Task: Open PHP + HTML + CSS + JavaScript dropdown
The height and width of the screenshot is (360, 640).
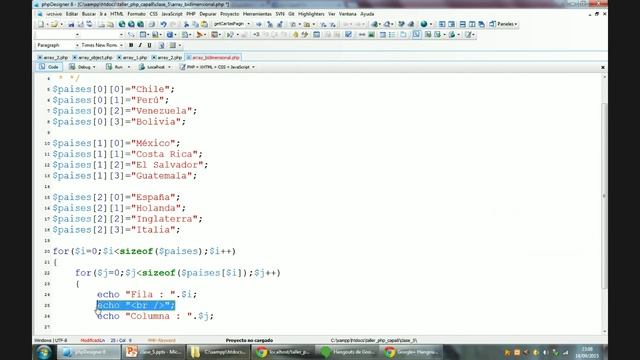Action: pyautogui.click(x=217, y=67)
